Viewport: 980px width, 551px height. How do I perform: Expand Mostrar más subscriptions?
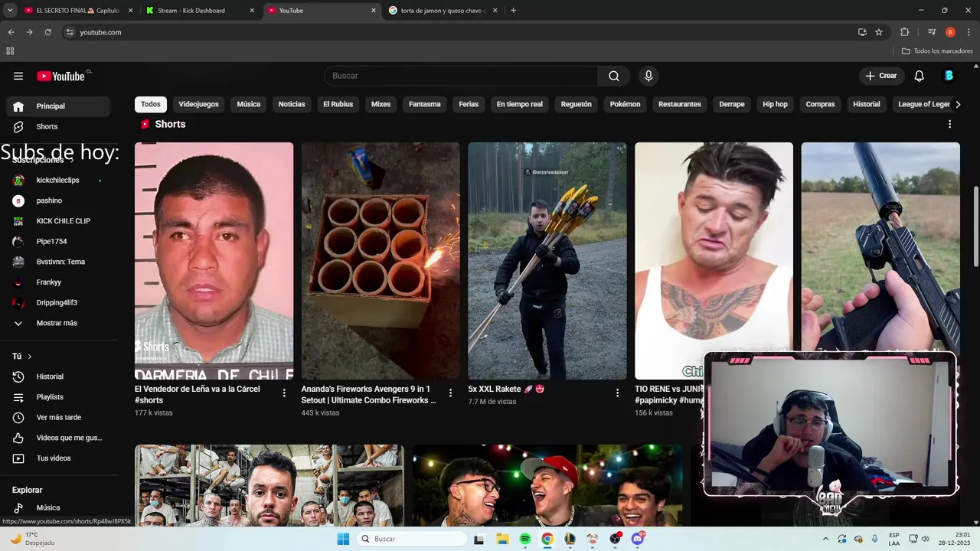coord(58,323)
